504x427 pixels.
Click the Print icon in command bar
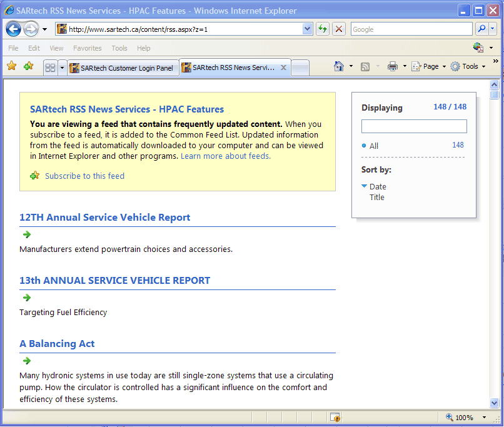pyautogui.click(x=393, y=66)
